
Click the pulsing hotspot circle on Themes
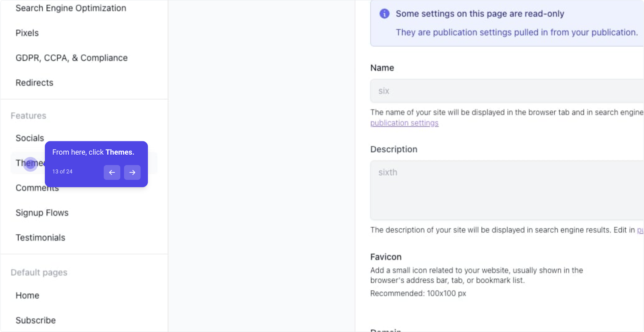click(30, 164)
